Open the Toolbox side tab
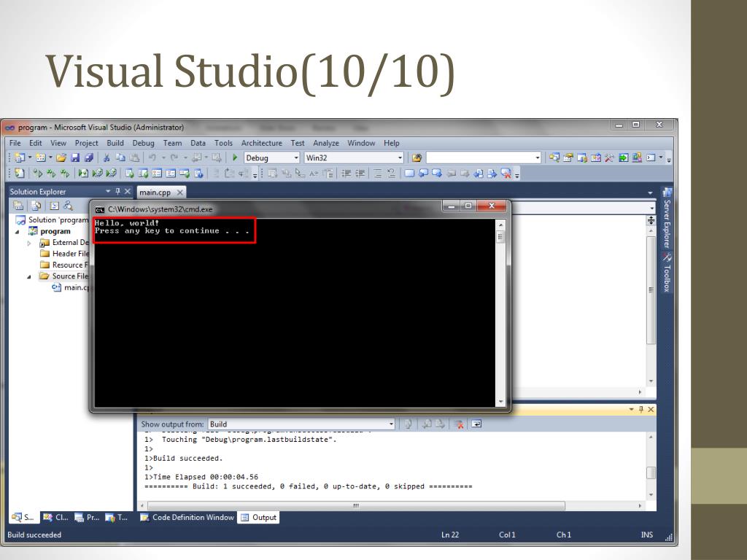 (667, 273)
